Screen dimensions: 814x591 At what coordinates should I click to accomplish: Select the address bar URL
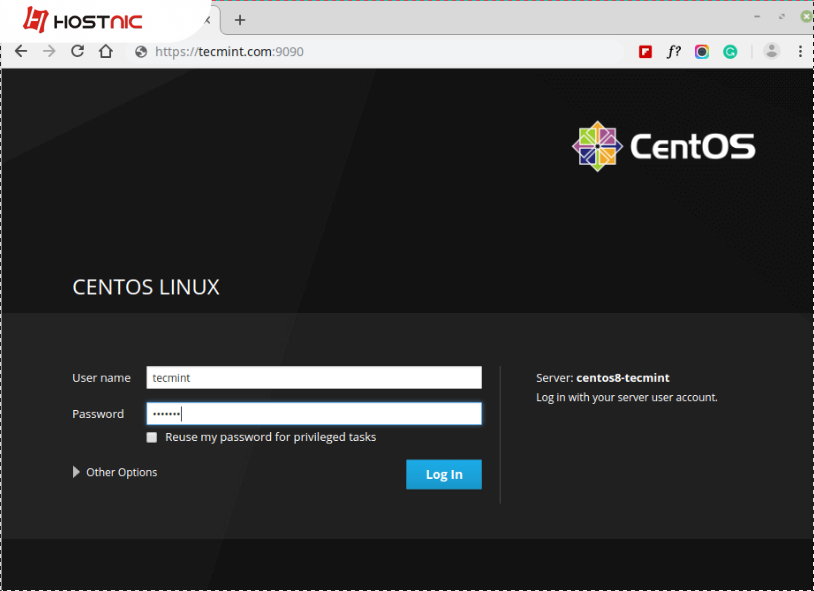point(230,52)
